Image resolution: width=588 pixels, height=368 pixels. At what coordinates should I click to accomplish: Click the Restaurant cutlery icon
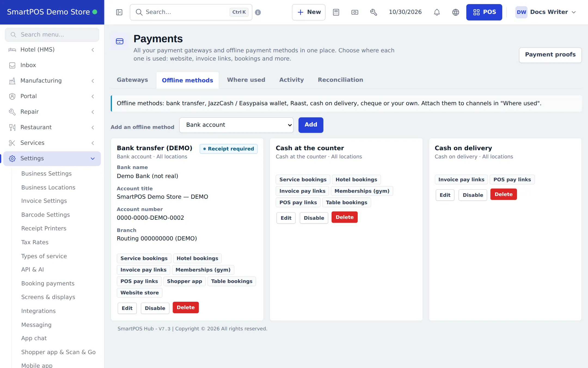tap(12, 127)
